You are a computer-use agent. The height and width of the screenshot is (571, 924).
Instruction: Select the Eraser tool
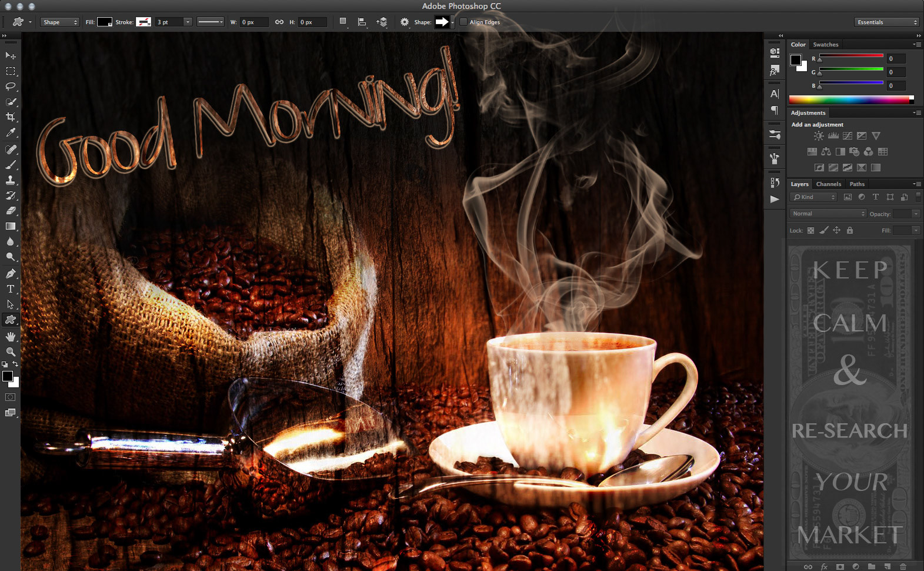[x=11, y=211]
